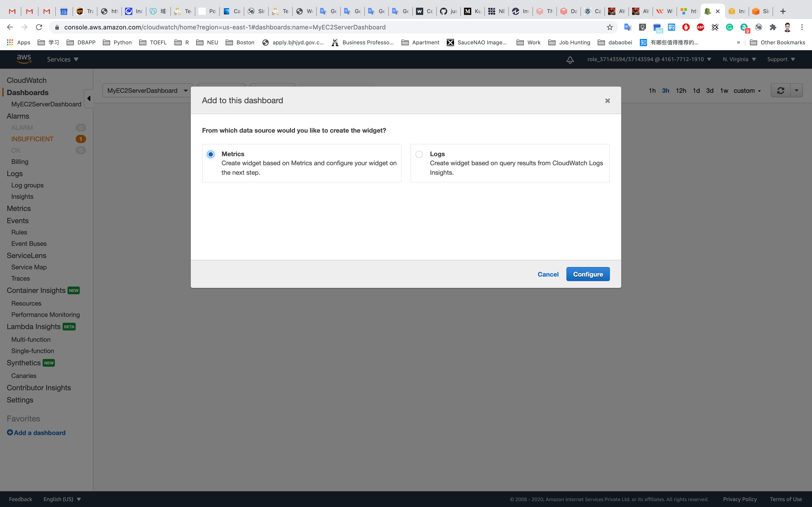Select the Logs data source radio button
The image size is (812, 507).
point(419,154)
